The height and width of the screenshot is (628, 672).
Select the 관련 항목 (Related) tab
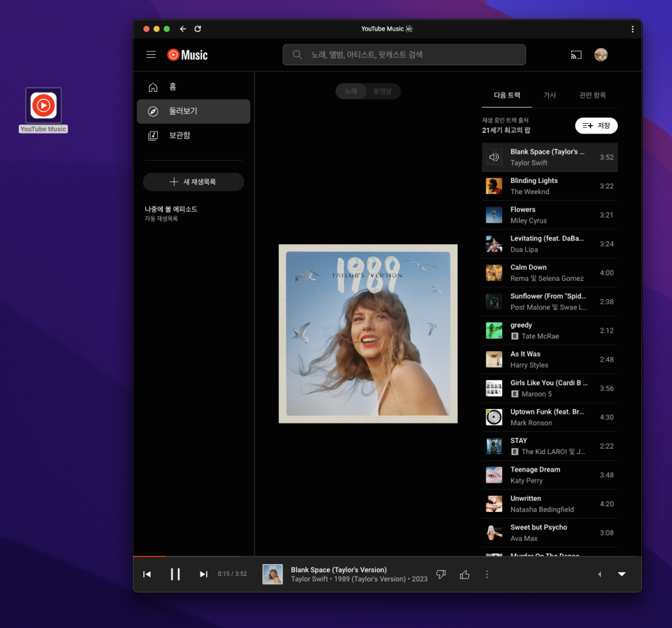tap(592, 95)
